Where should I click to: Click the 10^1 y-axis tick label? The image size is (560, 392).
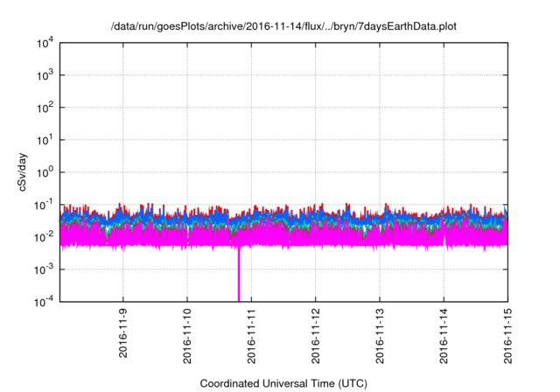pos(45,140)
